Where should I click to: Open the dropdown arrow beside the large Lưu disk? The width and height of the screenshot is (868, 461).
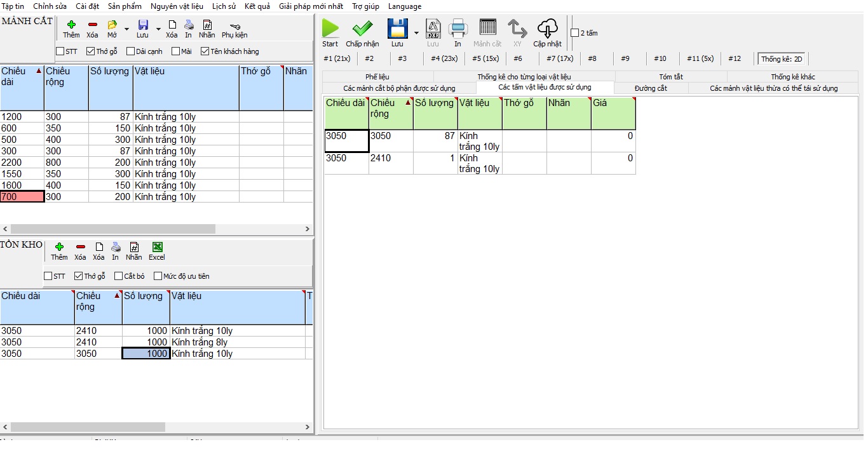[416, 33]
